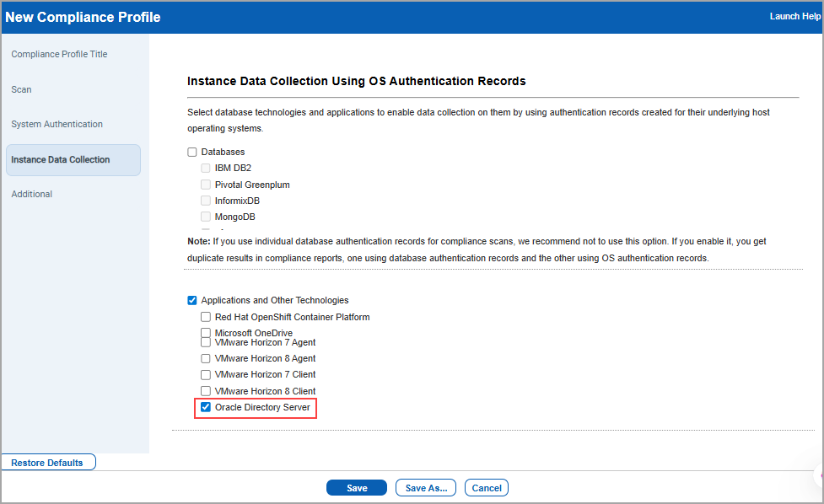
Task: Enable VMware Horizon 7 Agent
Action: pos(205,342)
